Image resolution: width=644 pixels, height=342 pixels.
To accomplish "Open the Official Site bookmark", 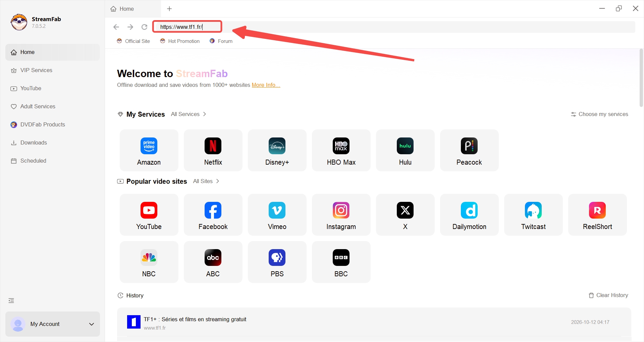I will [x=133, y=41].
